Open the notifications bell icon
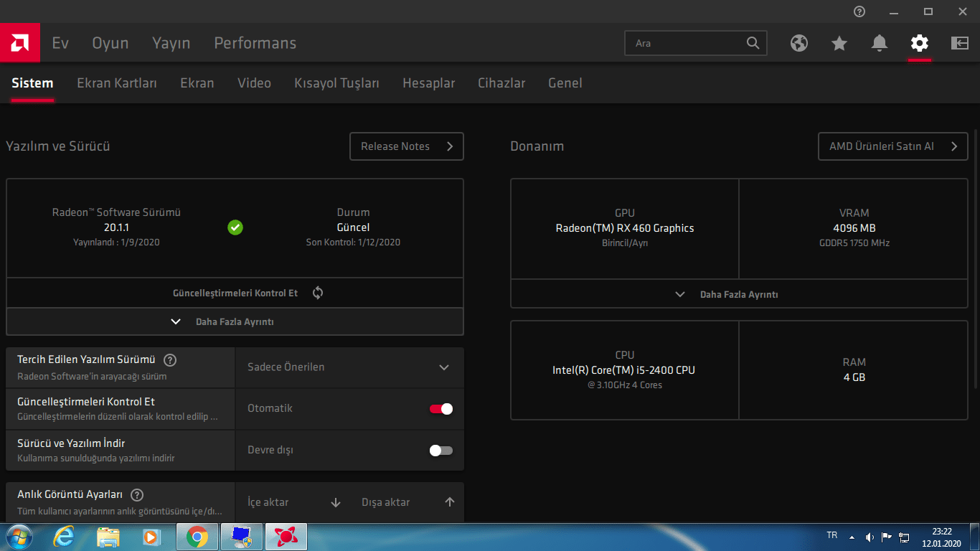 click(x=880, y=43)
